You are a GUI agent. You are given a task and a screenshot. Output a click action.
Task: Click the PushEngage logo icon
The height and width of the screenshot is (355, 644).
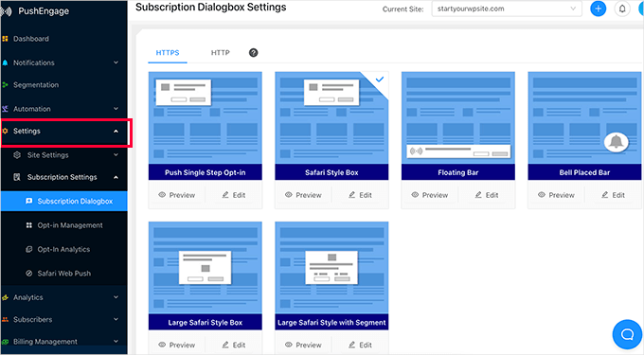[x=6, y=11]
